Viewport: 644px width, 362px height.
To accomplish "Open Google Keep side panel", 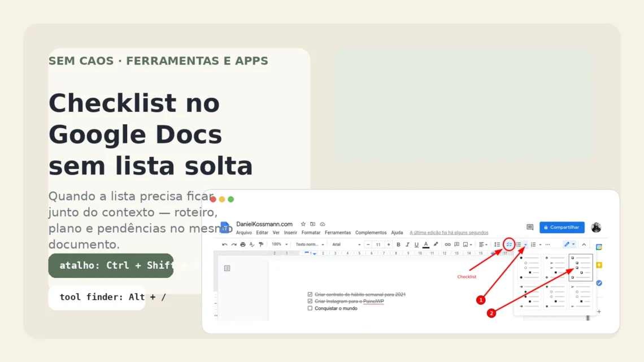I will [599, 265].
